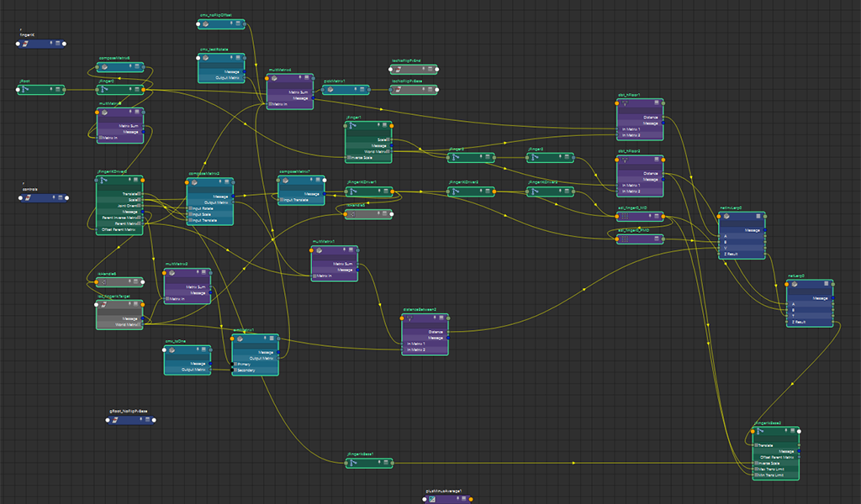Expand the Input Rotate attribute on composeMatrix2
The height and width of the screenshot is (504, 861).
coord(189,208)
